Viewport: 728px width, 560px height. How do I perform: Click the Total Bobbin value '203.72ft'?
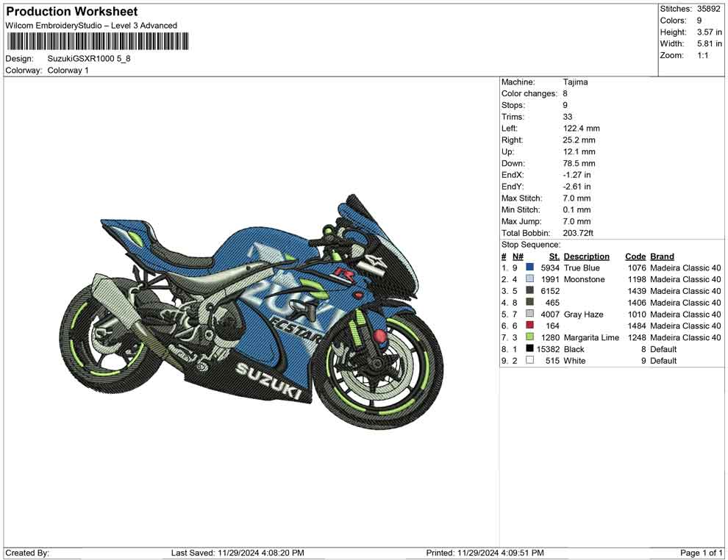click(x=578, y=233)
